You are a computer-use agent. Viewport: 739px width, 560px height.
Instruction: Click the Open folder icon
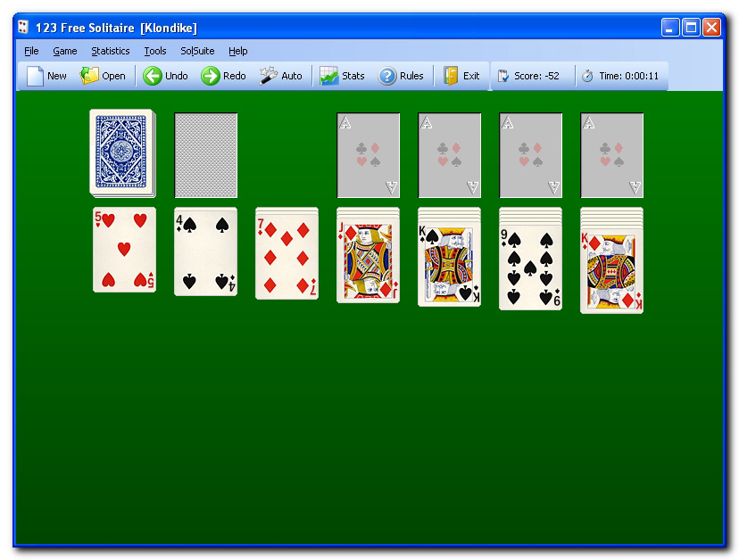point(89,76)
